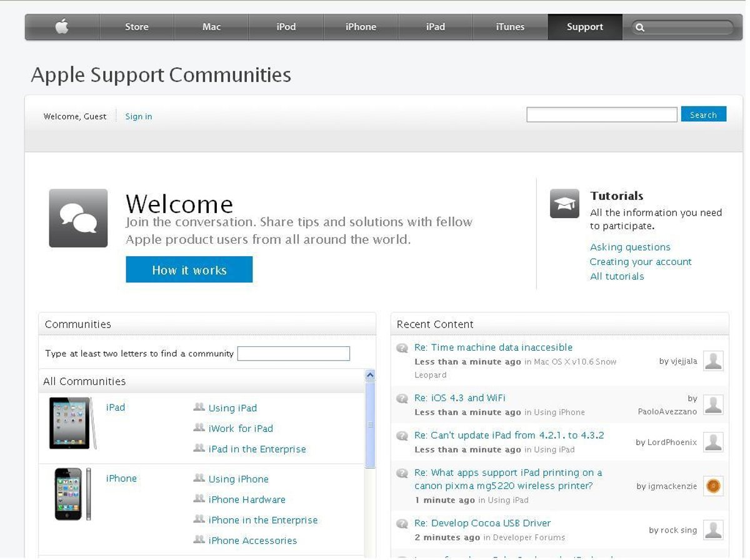Click people icon beside iPhone Accessories

point(199,540)
